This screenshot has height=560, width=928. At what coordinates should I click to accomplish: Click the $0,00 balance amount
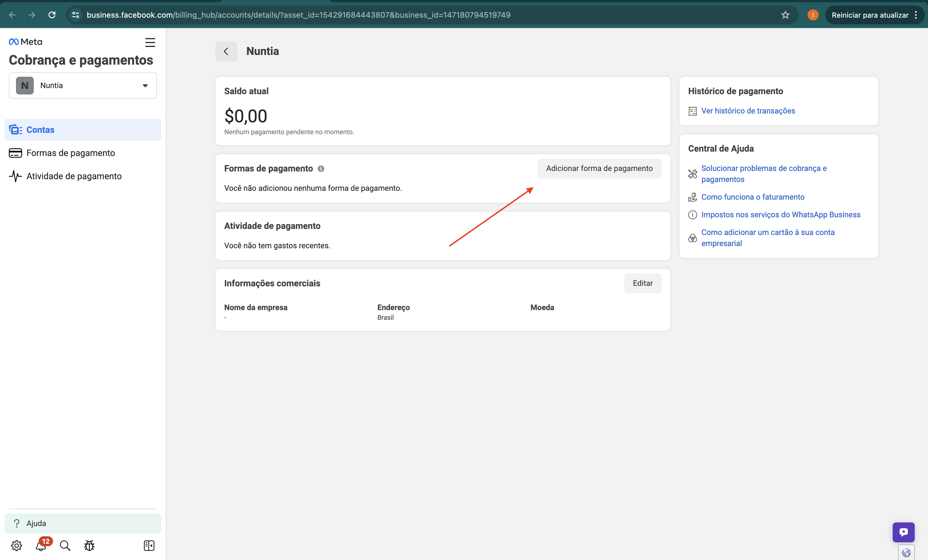246,116
